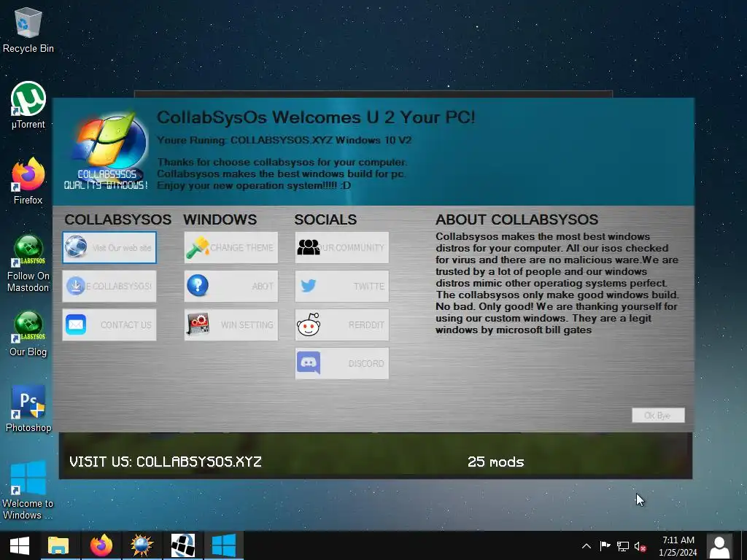The height and width of the screenshot is (560, 747).
Task: Switch to the Windows logo taskbar app
Action: (224, 545)
